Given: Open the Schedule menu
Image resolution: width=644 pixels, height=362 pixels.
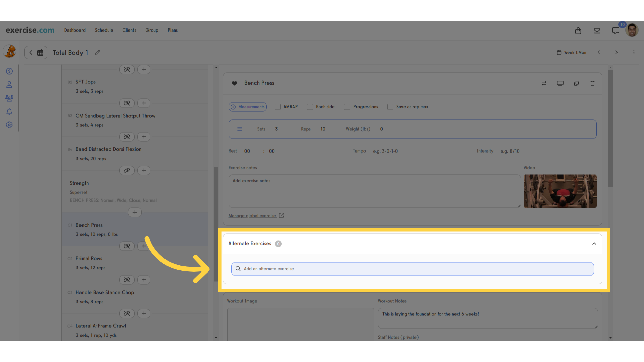Looking at the screenshot, I should pos(104,30).
